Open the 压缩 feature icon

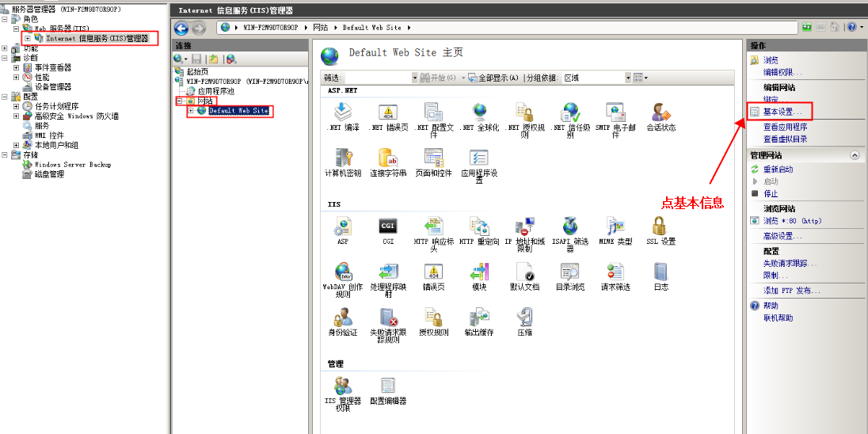pyautogui.click(x=524, y=319)
